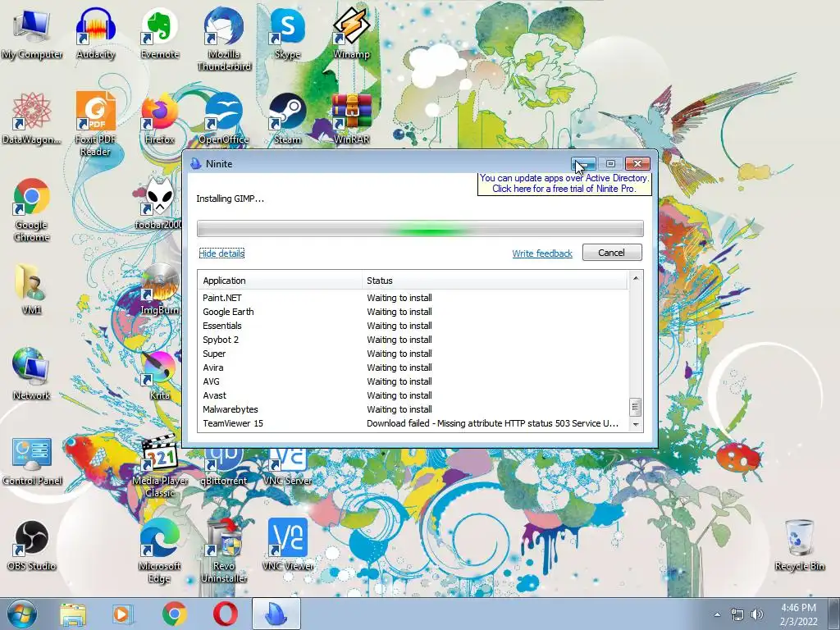Open the My Computer desktop icon

[x=32, y=33]
